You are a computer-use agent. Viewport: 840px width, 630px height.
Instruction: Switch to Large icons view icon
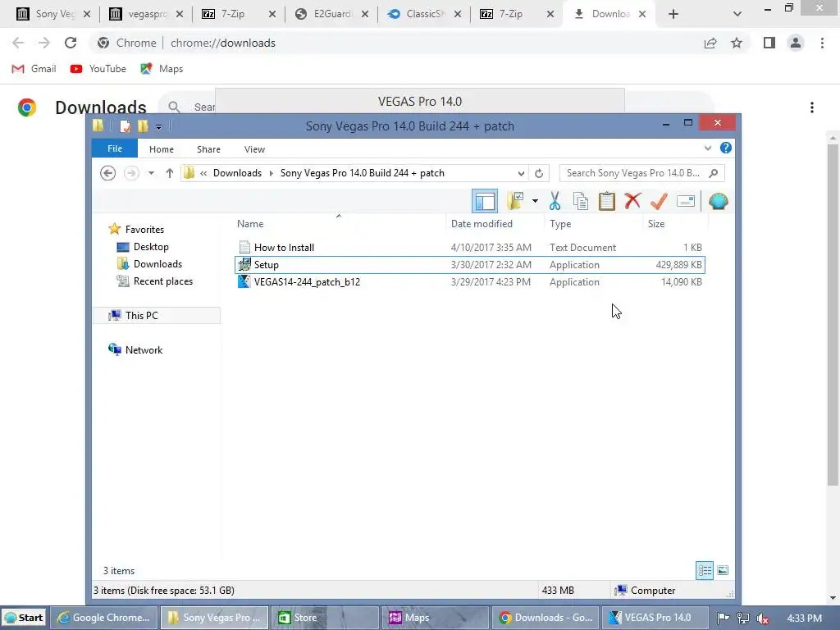(723, 571)
